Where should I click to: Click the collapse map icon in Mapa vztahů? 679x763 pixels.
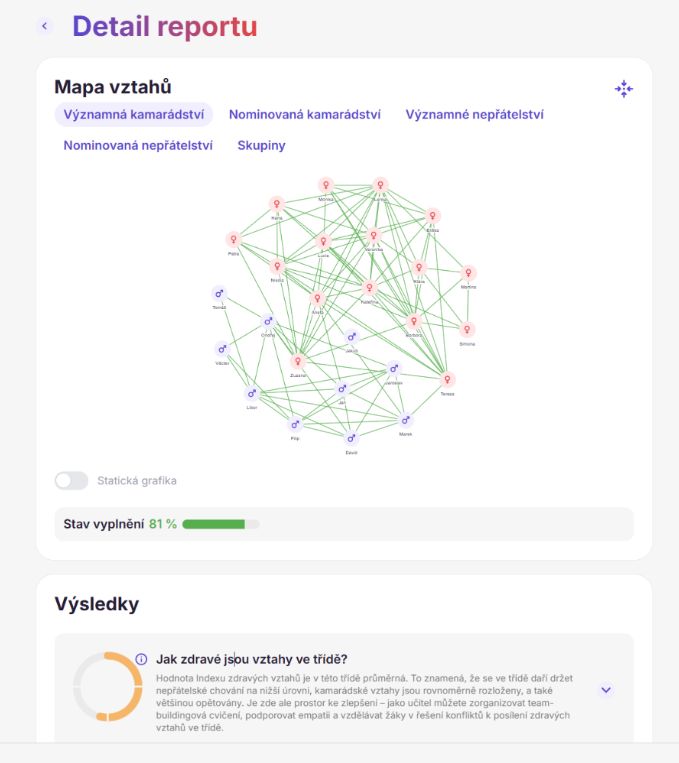click(624, 89)
